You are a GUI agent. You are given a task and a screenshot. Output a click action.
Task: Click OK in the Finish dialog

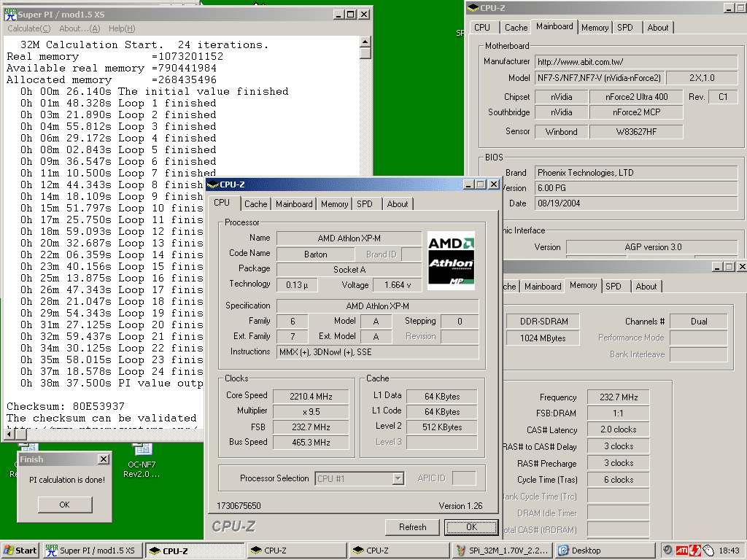(x=65, y=505)
